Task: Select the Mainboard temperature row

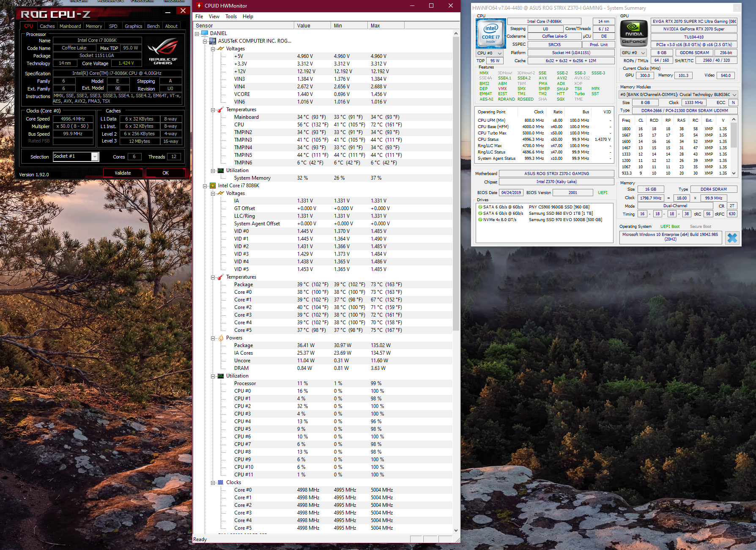Action: [323, 117]
